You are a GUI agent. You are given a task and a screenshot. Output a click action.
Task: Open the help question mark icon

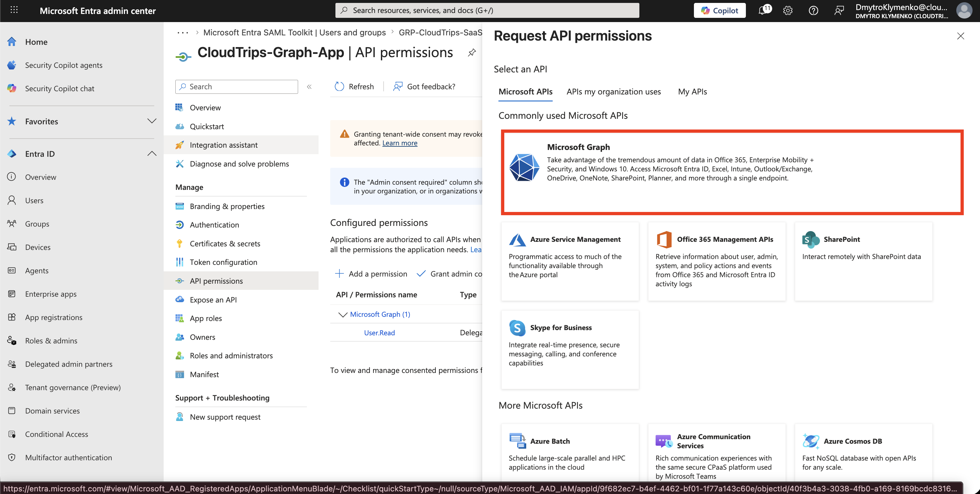[813, 10]
